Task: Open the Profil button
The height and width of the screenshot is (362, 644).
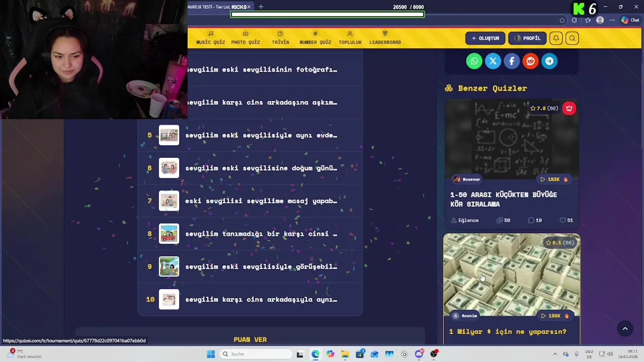Action: coord(527,38)
